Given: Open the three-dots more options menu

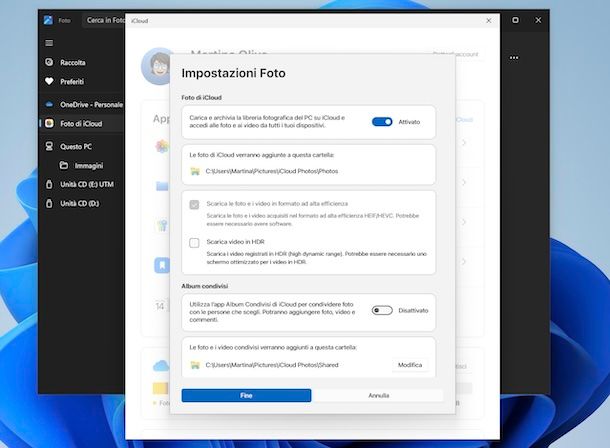Looking at the screenshot, I should pos(514,58).
